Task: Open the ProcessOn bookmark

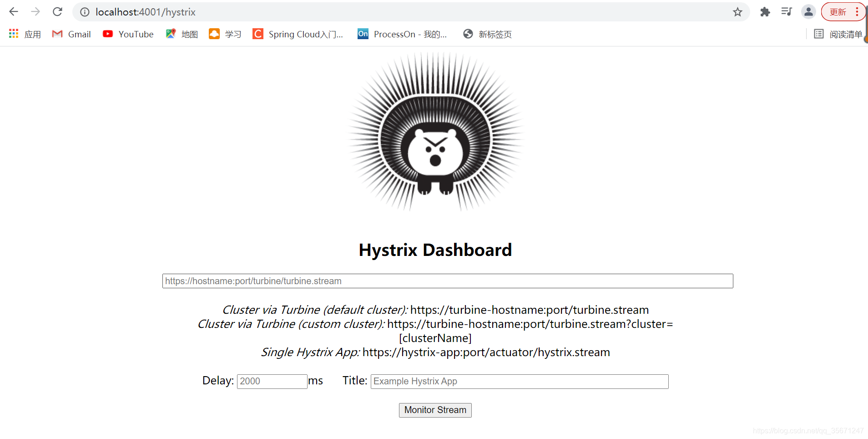Action: click(x=402, y=34)
